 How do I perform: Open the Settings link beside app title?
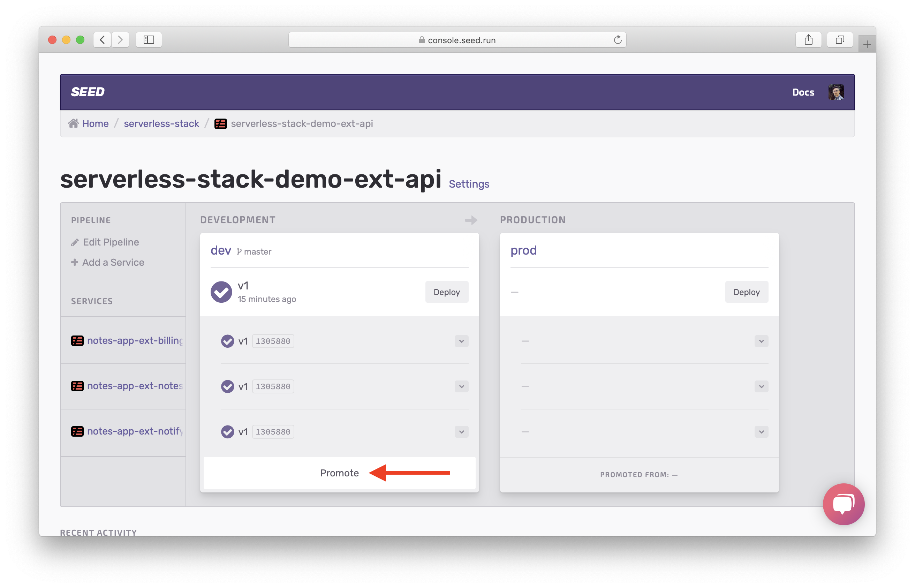click(x=469, y=184)
